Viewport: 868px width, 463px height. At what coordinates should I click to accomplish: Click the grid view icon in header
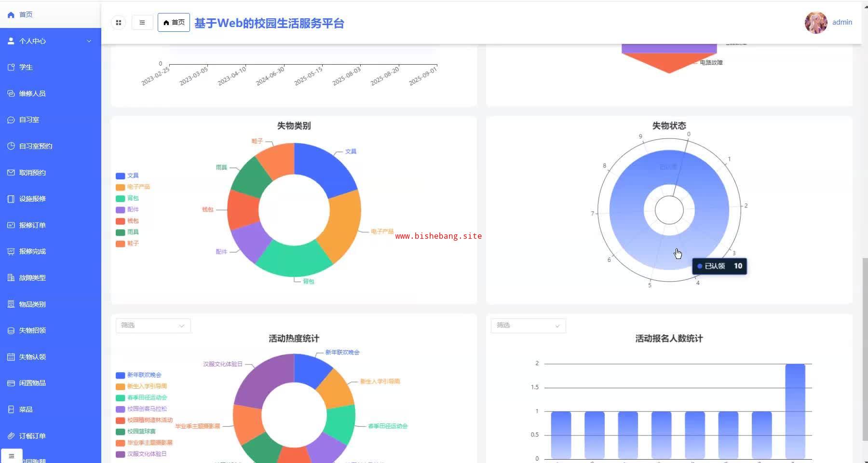coord(118,22)
